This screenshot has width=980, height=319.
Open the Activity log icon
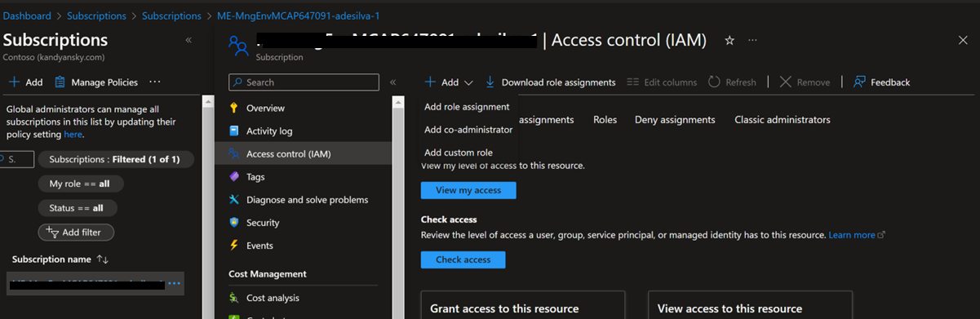[234, 131]
